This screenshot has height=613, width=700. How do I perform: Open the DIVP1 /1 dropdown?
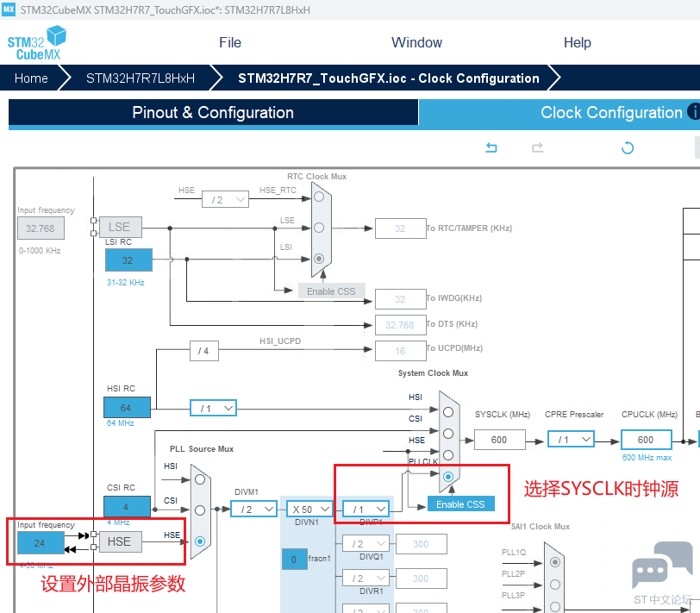coord(366,509)
